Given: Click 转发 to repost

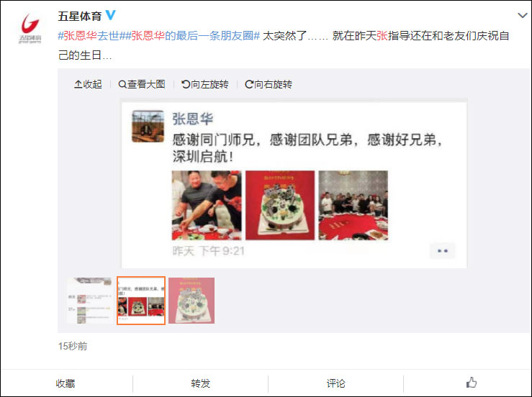Looking at the screenshot, I should point(201,383).
